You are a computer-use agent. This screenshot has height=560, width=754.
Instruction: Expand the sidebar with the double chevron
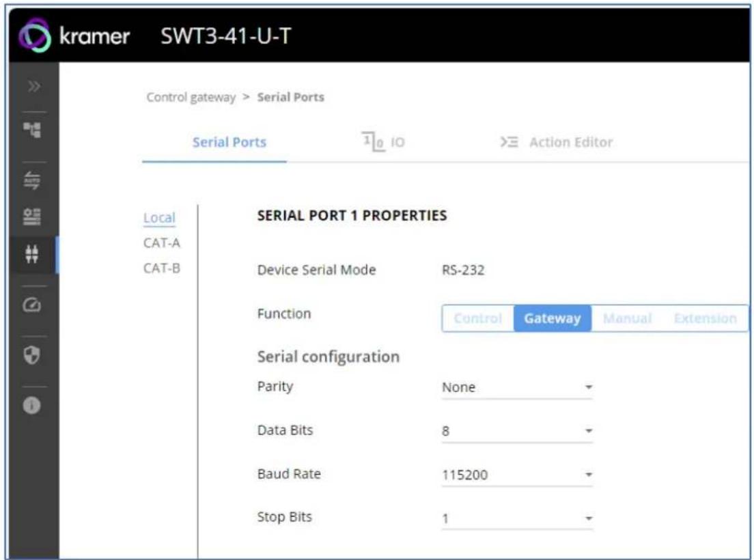point(33,87)
